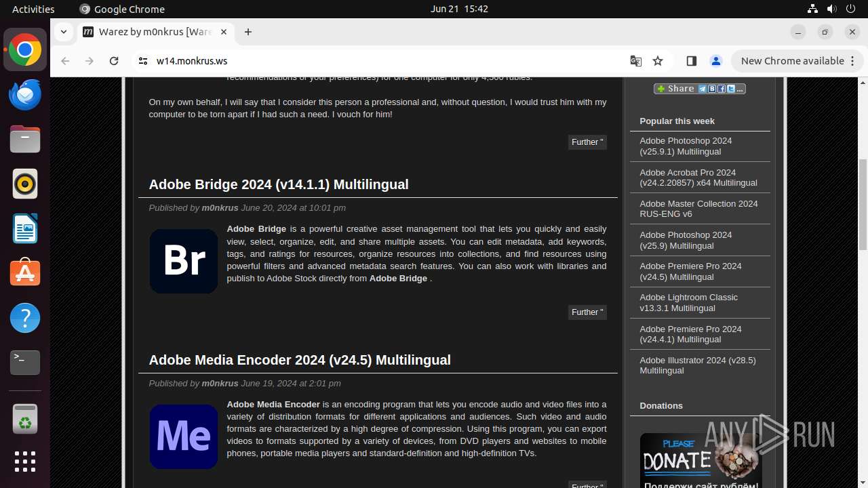Viewport: 868px width, 488px height.
Task: Click the translate page icon
Action: point(635,61)
